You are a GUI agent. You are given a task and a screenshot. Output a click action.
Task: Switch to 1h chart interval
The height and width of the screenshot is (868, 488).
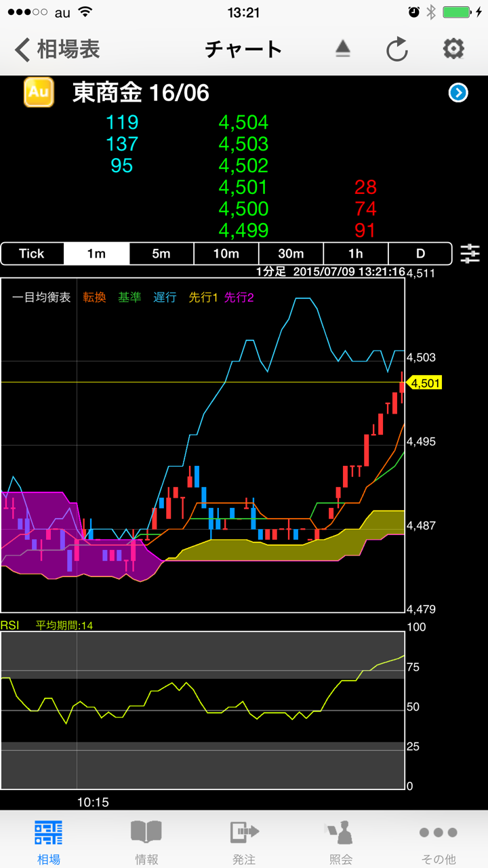tap(356, 254)
